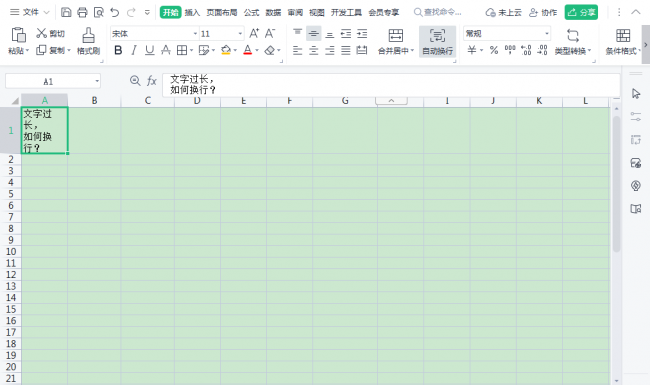Justify text alignment
650x385 pixels.
pos(346,51)
